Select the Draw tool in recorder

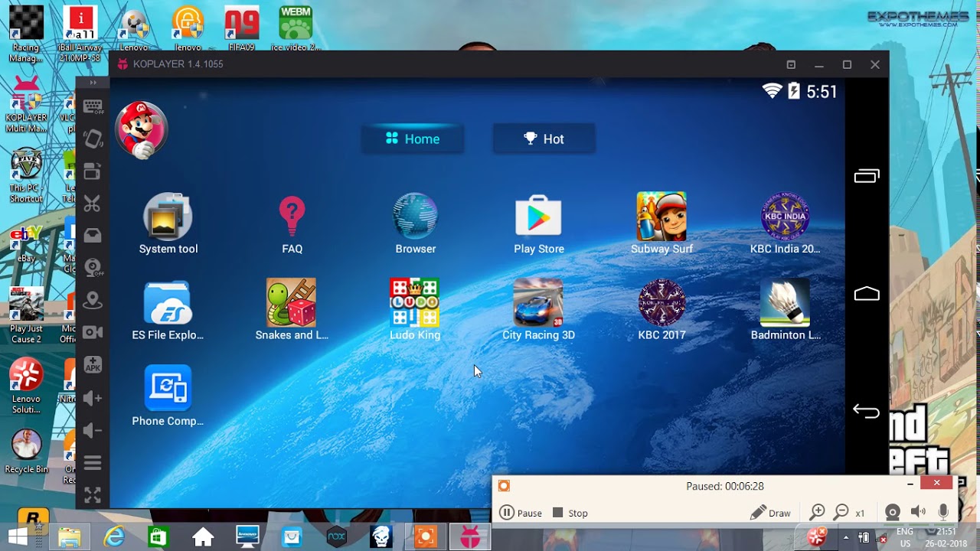pyautogui.click(x=770, y=513)
